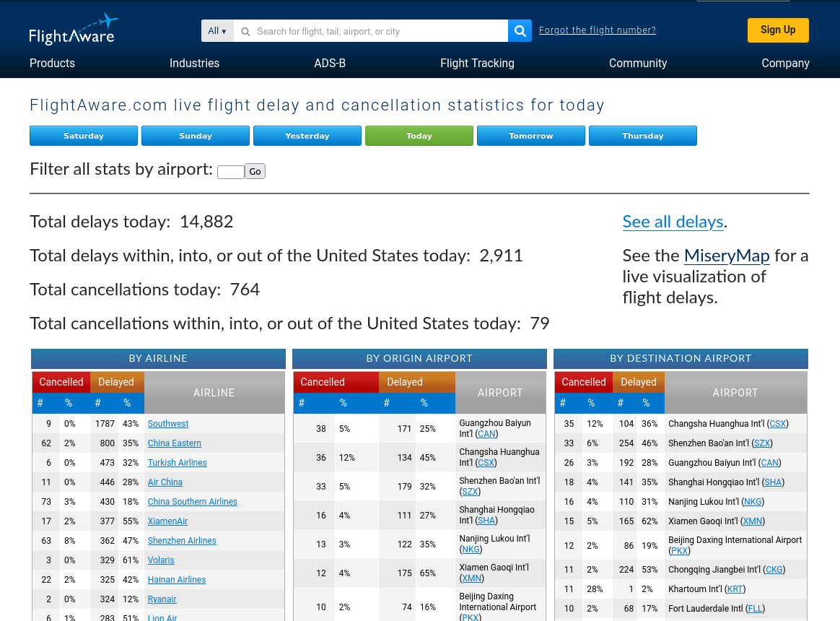The height and width of the screenshot is (621, 840).
Task: Open CKG Chongqing Jiangbei link
Action: 774,570
